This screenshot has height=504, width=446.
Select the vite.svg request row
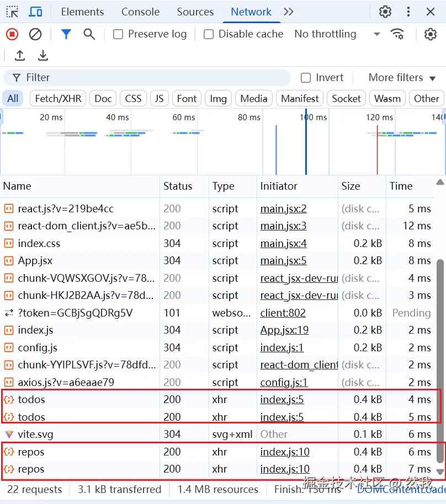tap(217, 435)
